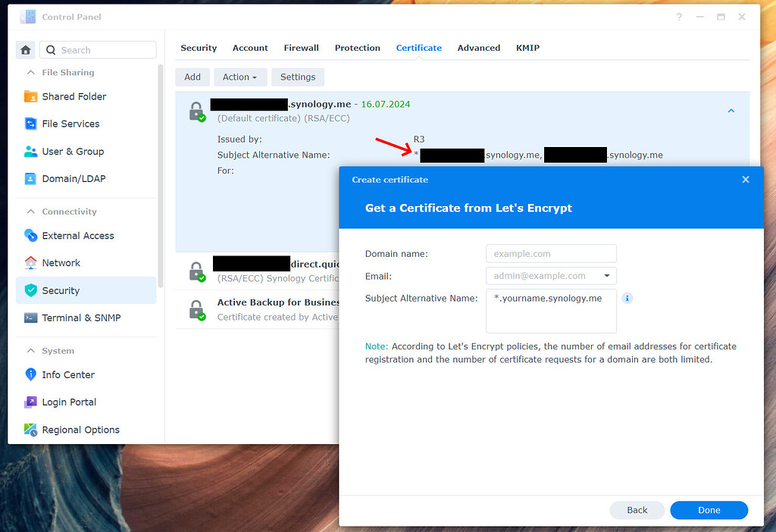
Task: Open External Access settings
Action: 77,236
